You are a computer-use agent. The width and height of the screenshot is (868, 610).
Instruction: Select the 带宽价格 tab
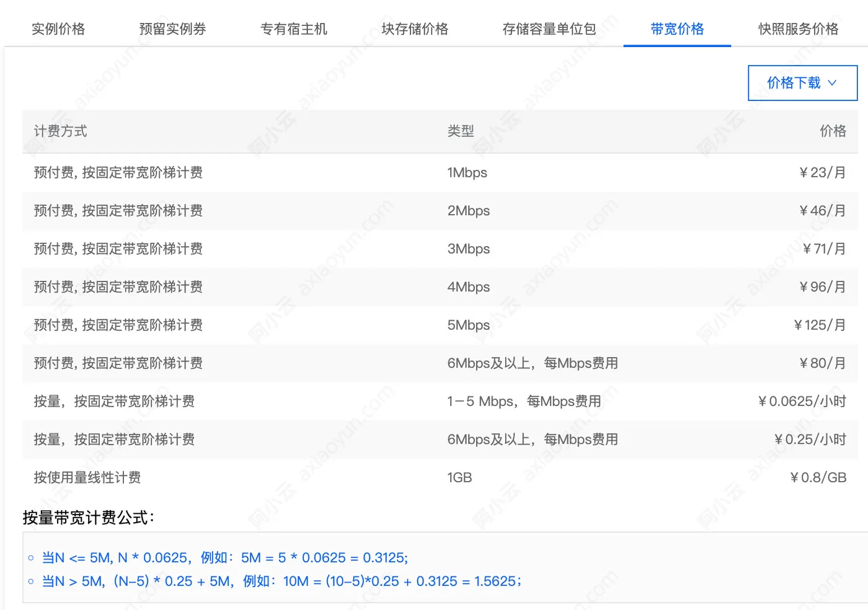677,29
